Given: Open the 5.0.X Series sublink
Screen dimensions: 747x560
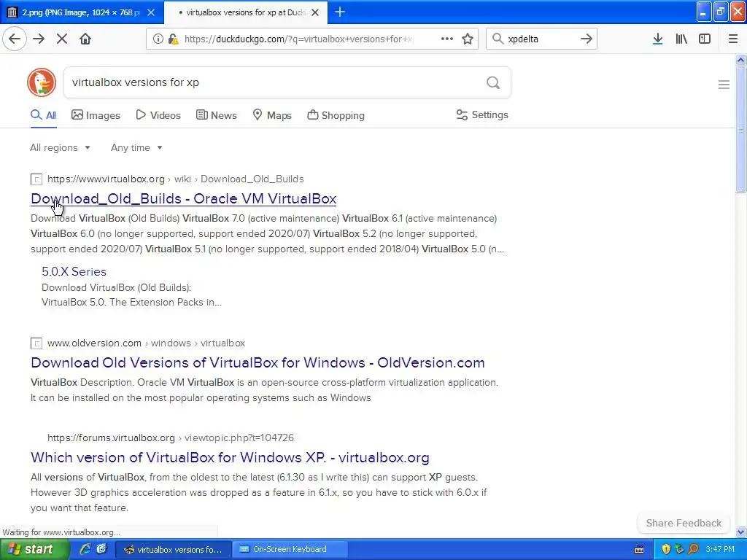Looking at the screenshot, I should [74, 271].
